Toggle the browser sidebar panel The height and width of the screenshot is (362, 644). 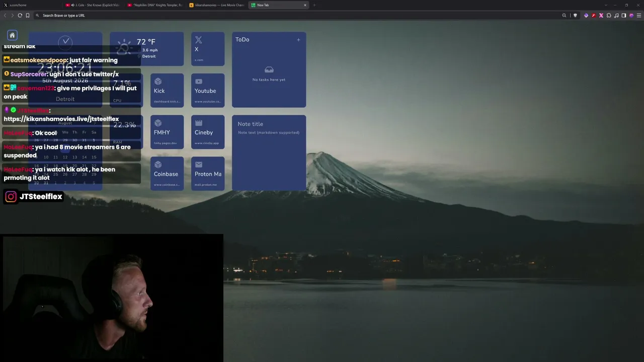click(624, 16)
